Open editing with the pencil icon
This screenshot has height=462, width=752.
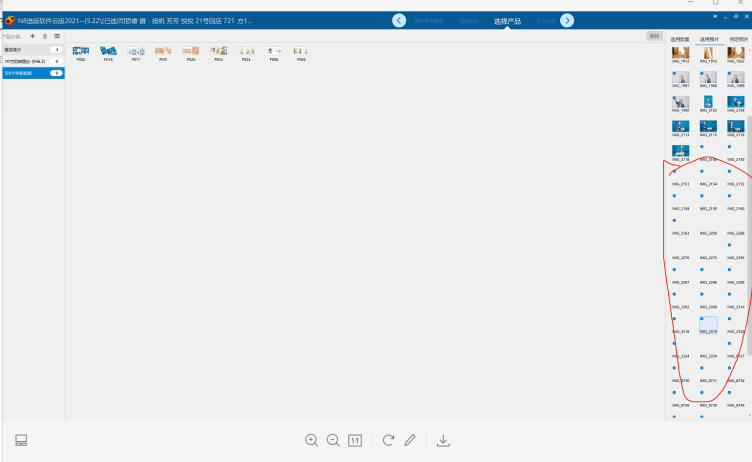tap(410, 440)
